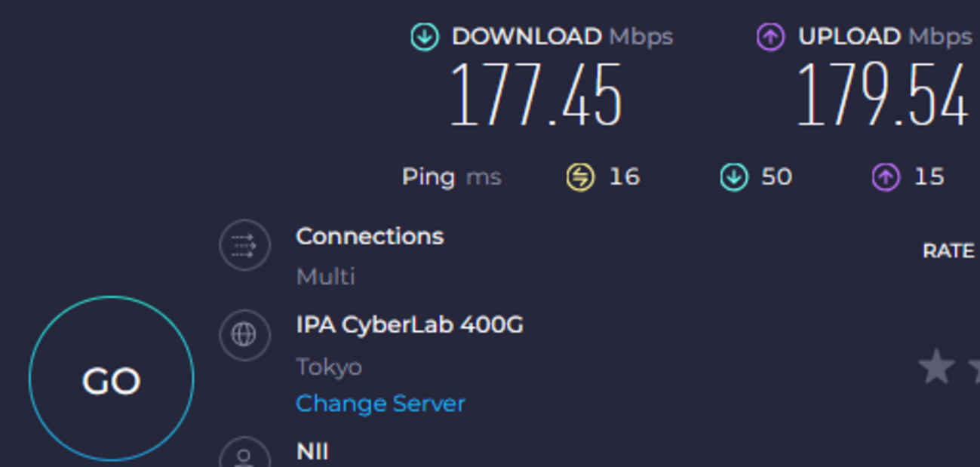
Task: Click the Ping ms label
Action: [x=451, y=177]
